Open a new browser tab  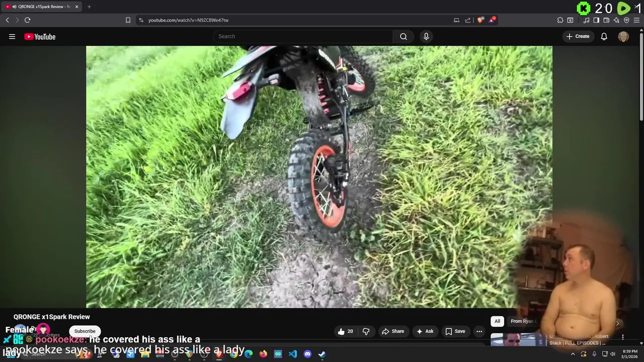point(89,7)
